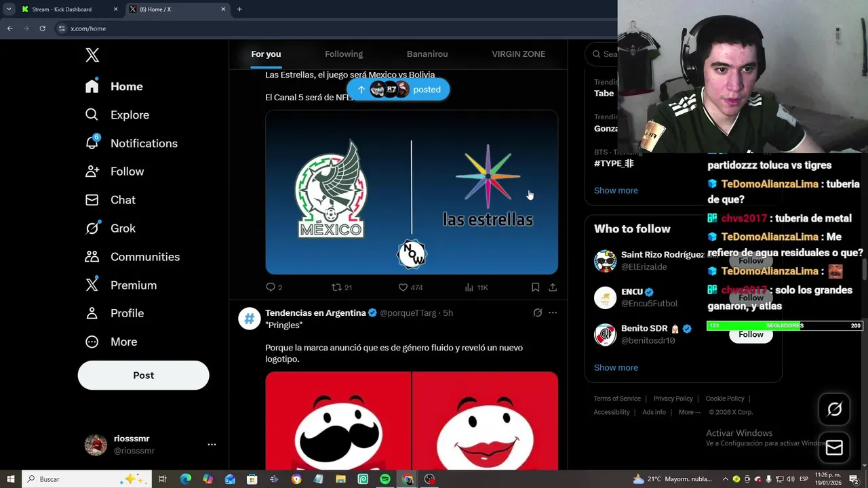View analytics showing 11K views

pos(477,287)
